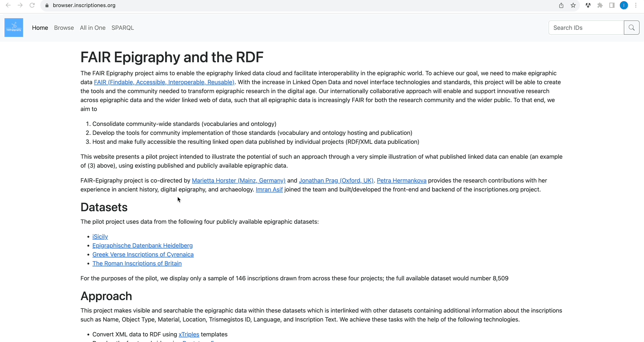Screen dimensions: 644x342
Task: Click the FAIR Epigraphy logo icon
Action: coord(14,28)
